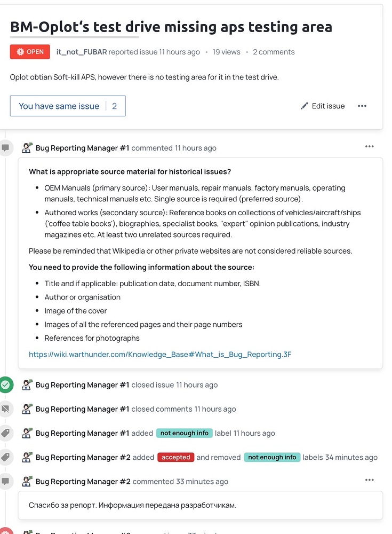Click the speech bubble icon beside Russian comment
Image resolution: width=392 pixels, height=534 pixels.
pyautogui.click(x=6, y=481)
